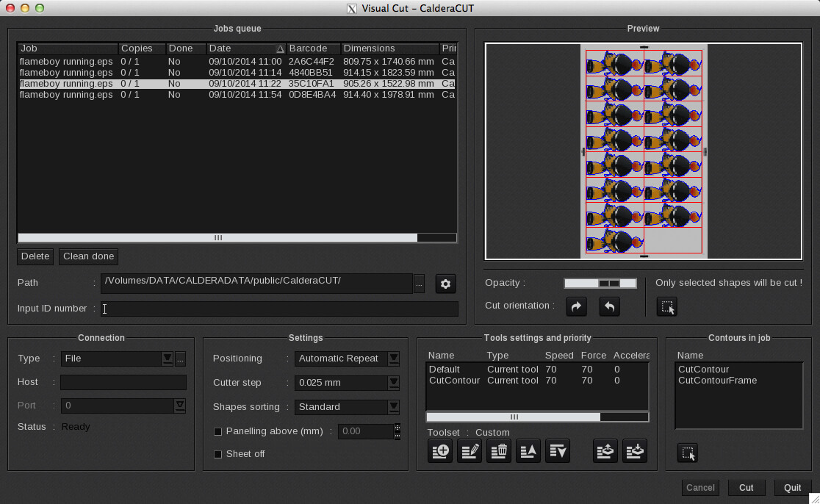Click ellipsis button next to connection Type
The height and width of the screenshot is (504, 820).
(x=181, y=359)
